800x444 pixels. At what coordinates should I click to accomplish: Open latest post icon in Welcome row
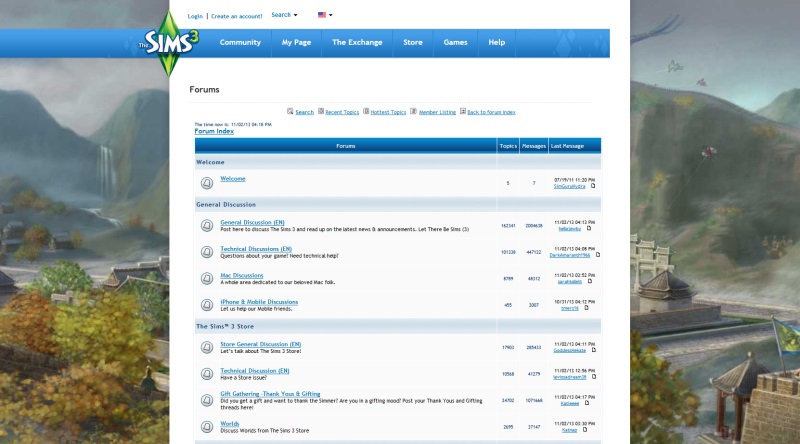(x=593, y=186)
